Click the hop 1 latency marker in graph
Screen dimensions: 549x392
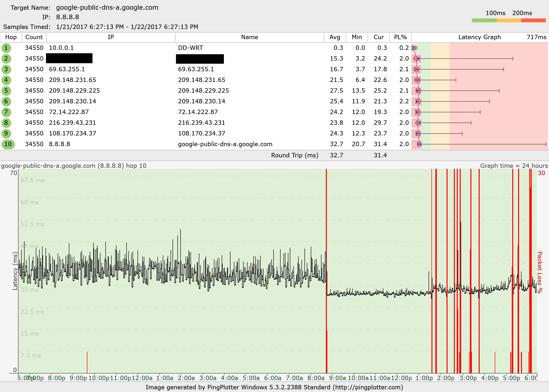coord(413,48)
